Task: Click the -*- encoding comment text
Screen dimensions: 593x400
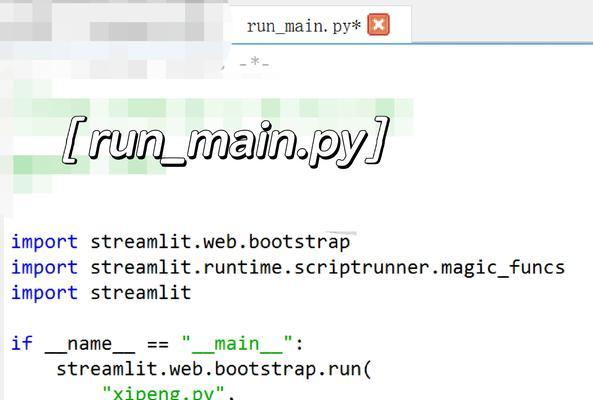Action: (255, 62)
